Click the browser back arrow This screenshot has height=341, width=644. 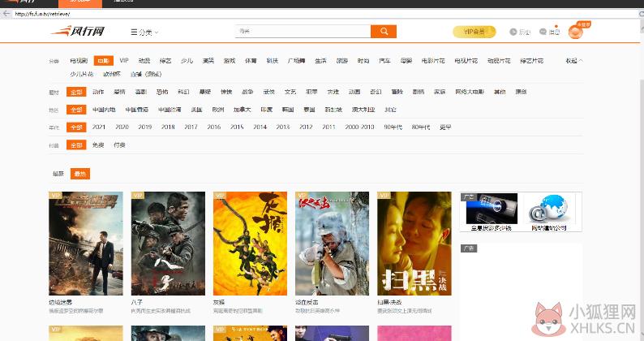pos(6,14)
